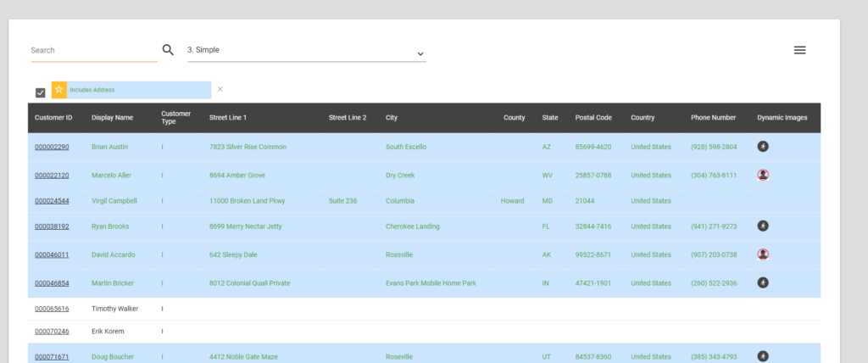Open customer ID 000071671 link
Image resolution: width=868 pixels, height=363 pixels.
click(x=52, y=356)
